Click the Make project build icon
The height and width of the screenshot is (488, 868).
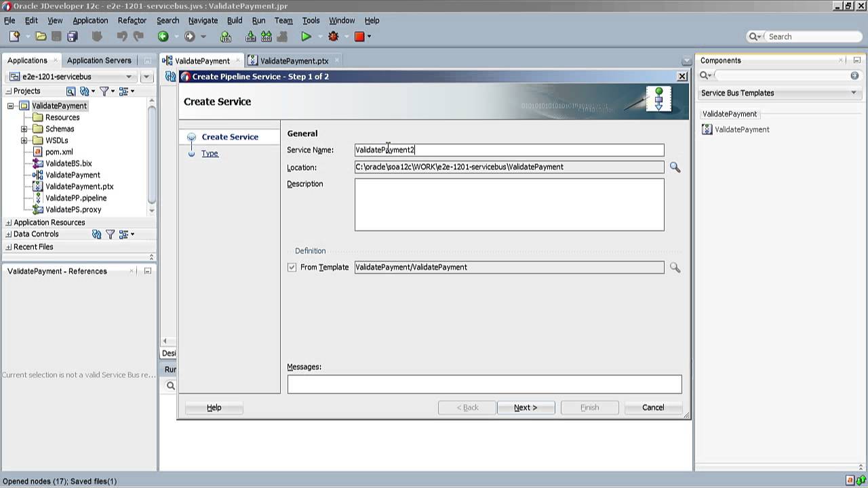[251, 37]
